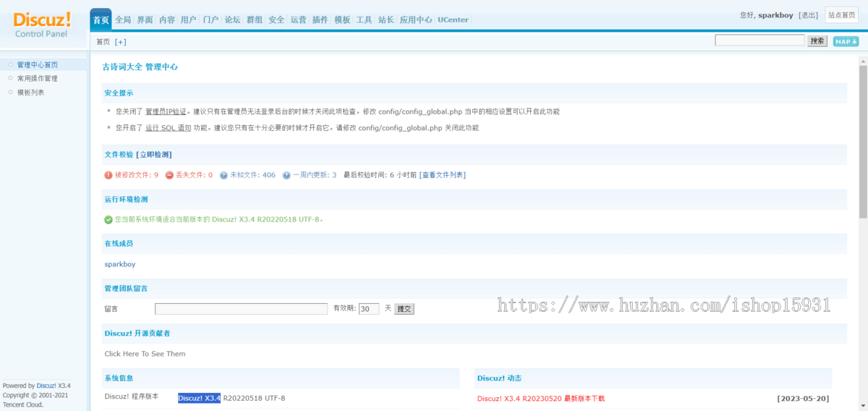Viewport: 868px width, 411px height.
Task: Click the Discuz! link in footer
Action: (46, 386)
